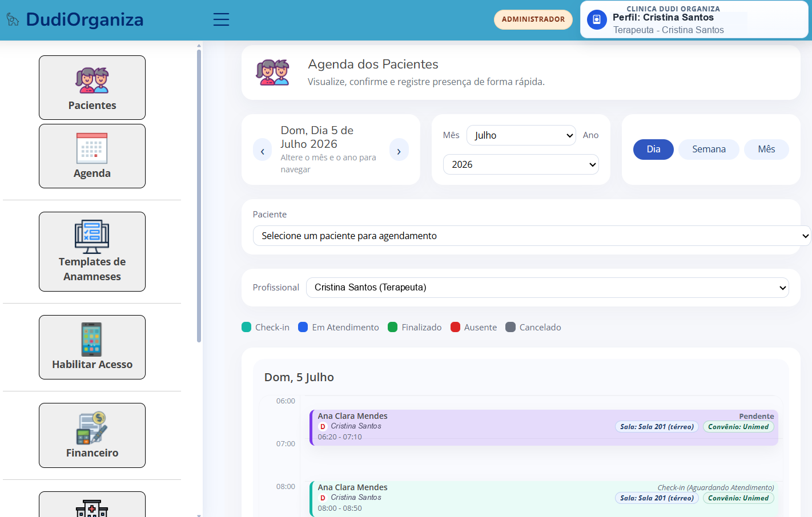
Task: Open Pacientes from the sidebar
Action: point(92,87)
